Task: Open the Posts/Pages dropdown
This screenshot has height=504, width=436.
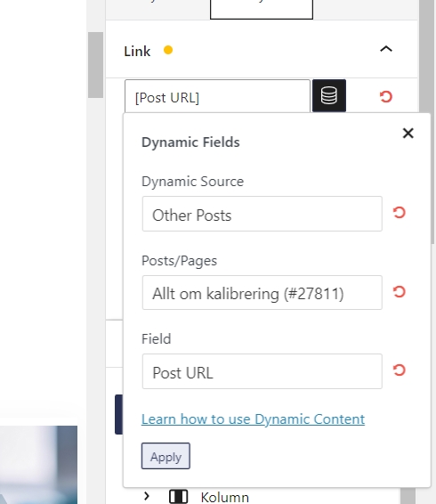Action: 262,292
